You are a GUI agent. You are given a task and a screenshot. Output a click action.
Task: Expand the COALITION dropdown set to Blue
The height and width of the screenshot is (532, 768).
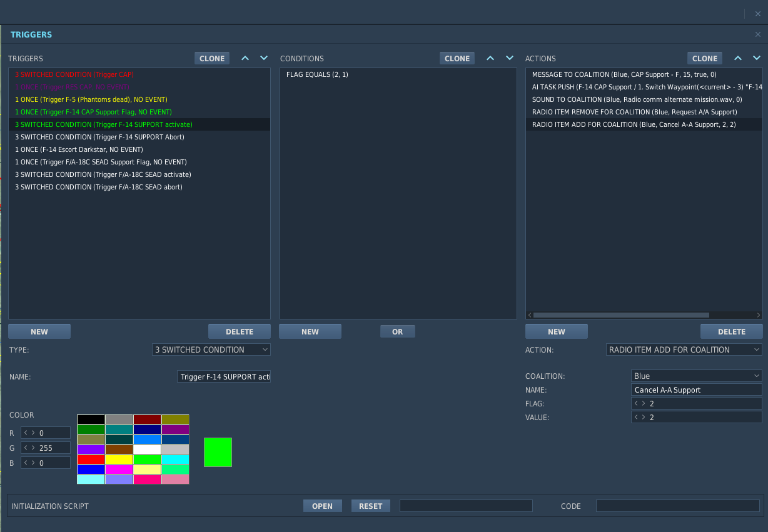[x=697, y=376]
